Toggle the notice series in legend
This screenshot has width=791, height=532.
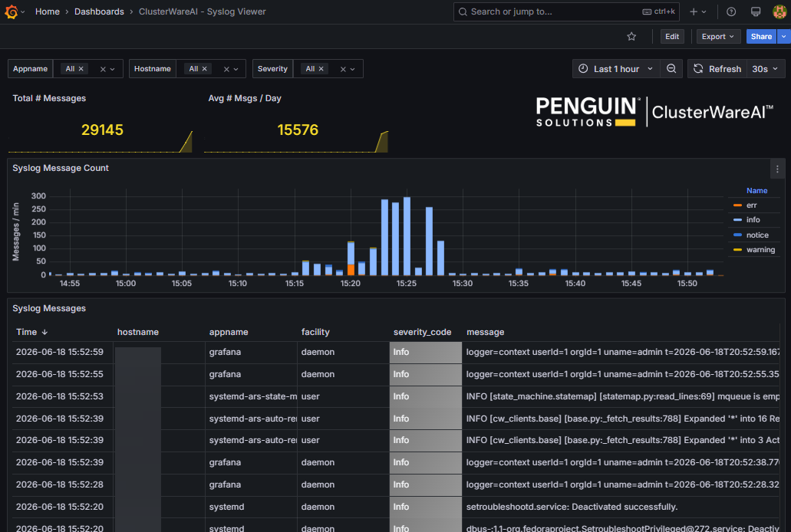click(x=757, y=235)
